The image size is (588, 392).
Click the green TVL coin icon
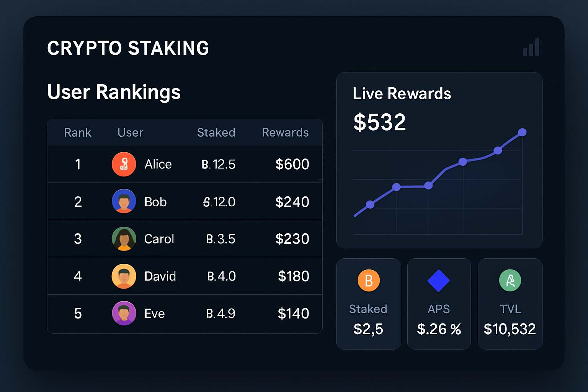(x=510, y=281)
